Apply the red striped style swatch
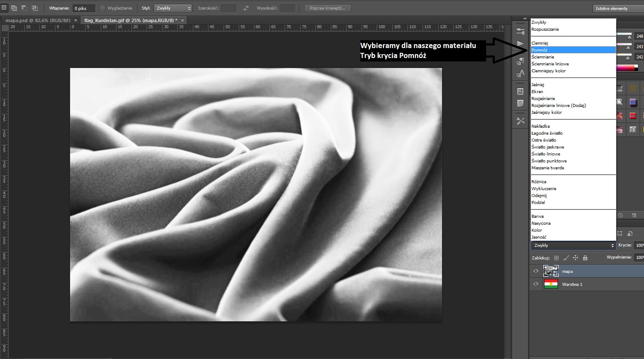The image size is (644, 359). [x=633, y=116]
